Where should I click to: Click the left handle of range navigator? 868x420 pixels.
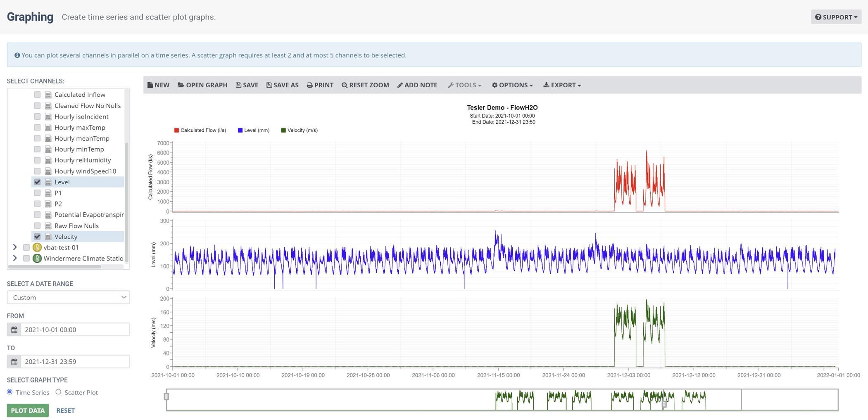(166, 396)
